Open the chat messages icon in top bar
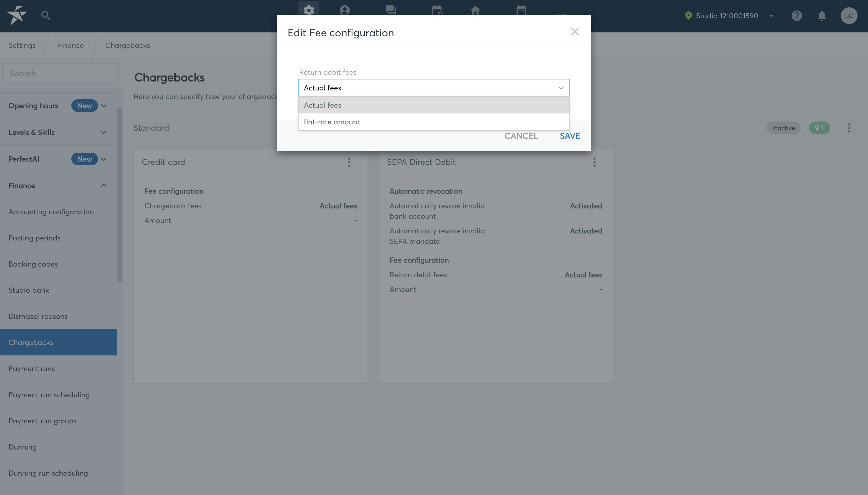 [x=391, y=10]
